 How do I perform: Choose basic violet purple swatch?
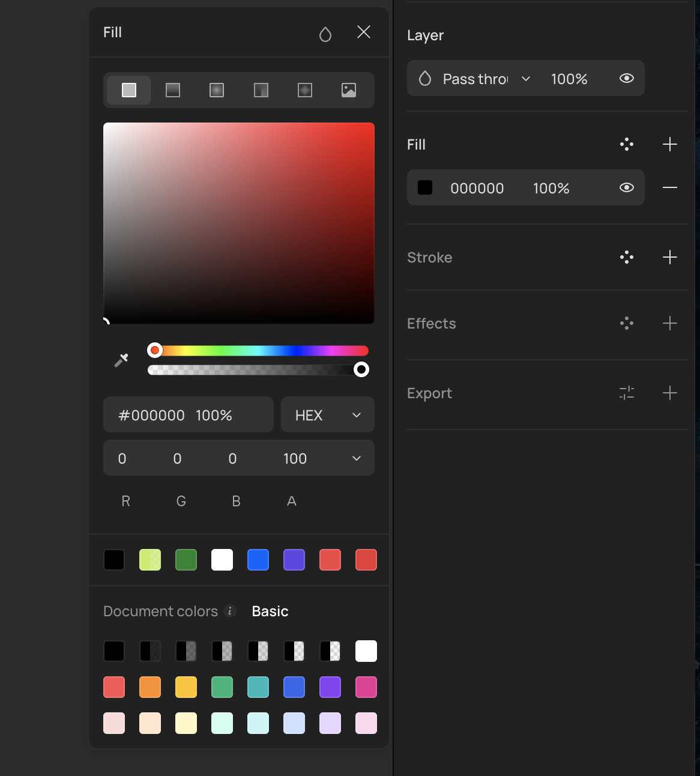coord(330,687)
